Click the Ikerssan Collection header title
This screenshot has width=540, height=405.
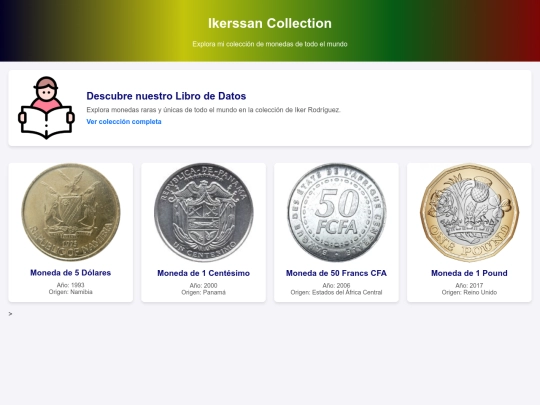(x=270, y=23)
